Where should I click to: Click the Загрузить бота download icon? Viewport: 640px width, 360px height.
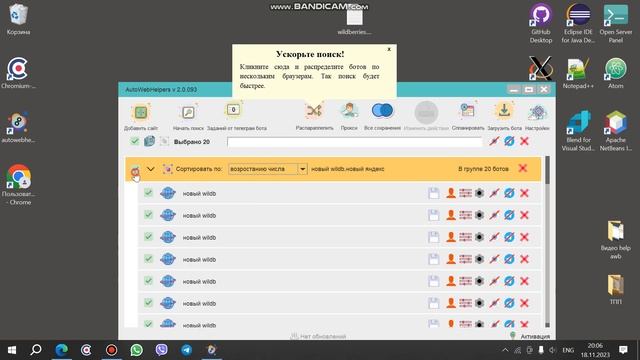(504, 111)
